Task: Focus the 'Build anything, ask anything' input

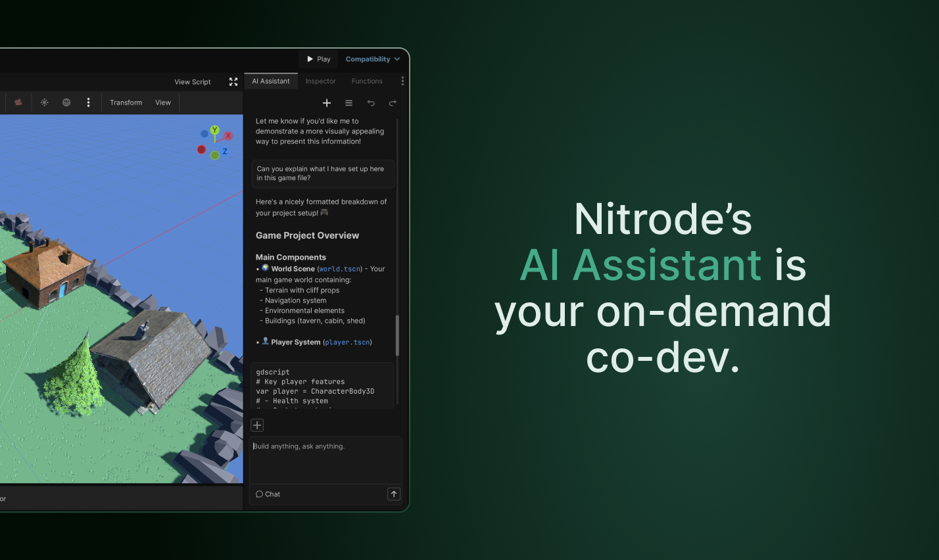Action: click(325, 460)
